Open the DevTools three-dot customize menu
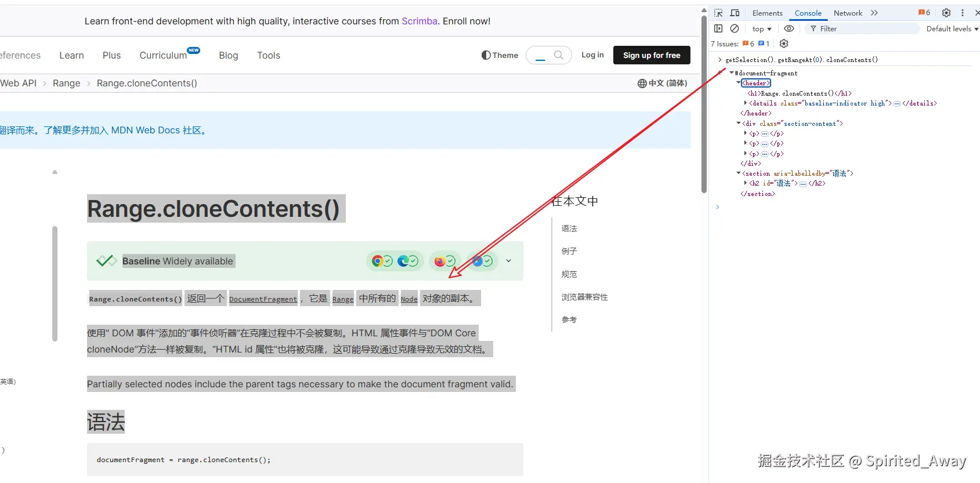This screenshot has height=483, width=980. click(x=963, y=13)
